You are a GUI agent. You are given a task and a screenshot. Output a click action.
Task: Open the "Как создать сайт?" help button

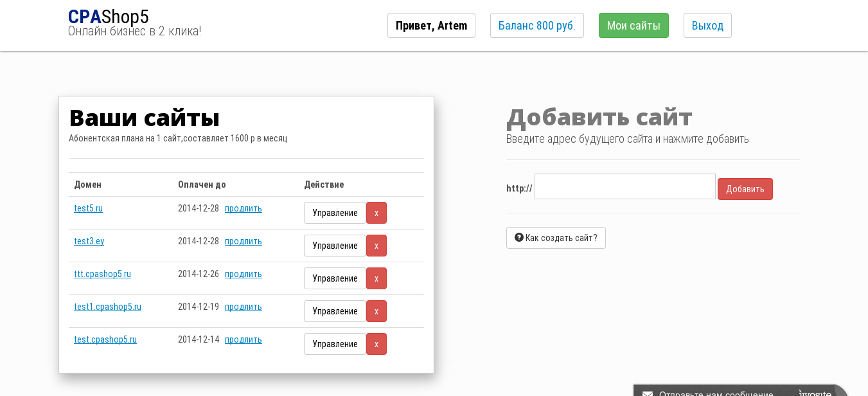556,238
